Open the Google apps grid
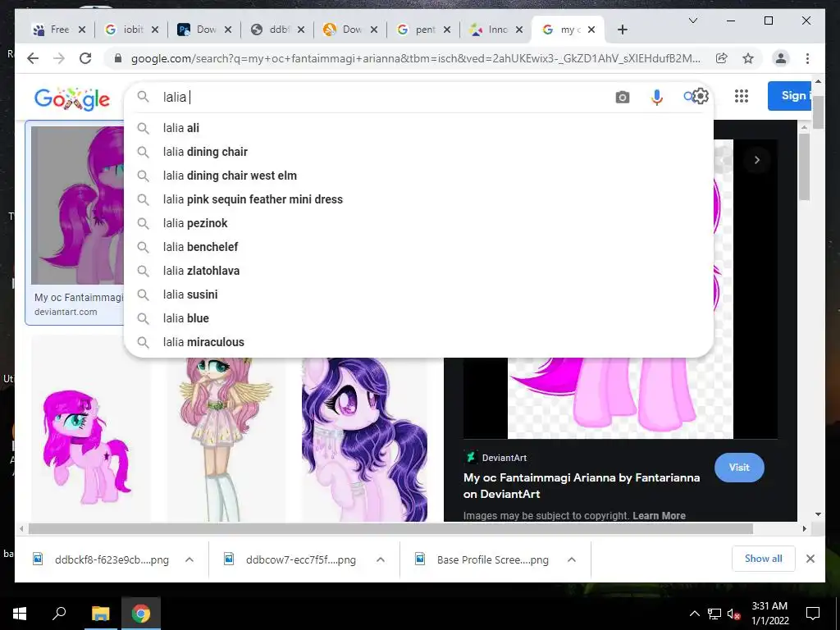Image resolution: width=840 pixels, height=630 pixels. 742,96
